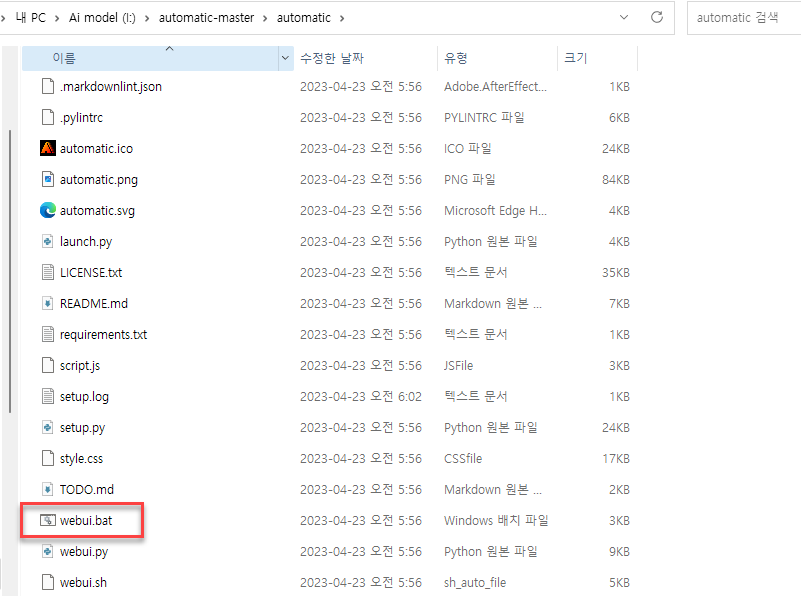Screen dimensions: 801x603
Task: Click the automatic.png image icon
Action: [x=48, y=179]
